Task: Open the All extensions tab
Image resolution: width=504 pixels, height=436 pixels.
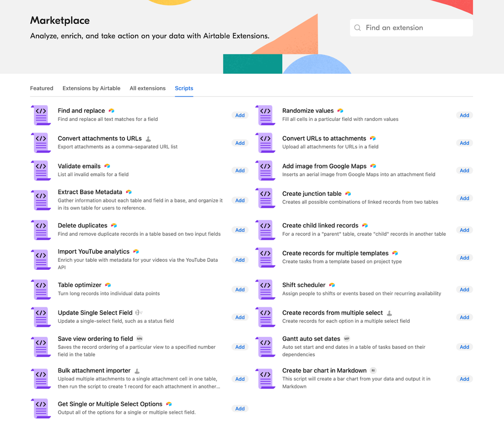Action: pos(147,88)
